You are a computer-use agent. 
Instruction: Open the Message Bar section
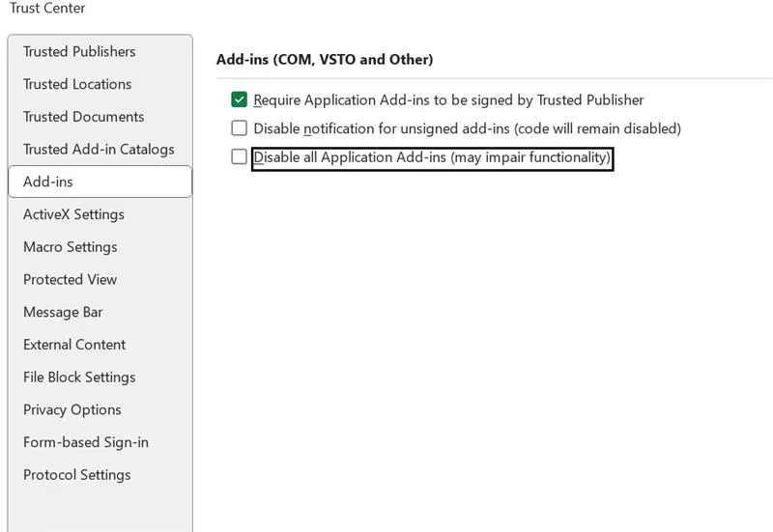pos(100,312)
